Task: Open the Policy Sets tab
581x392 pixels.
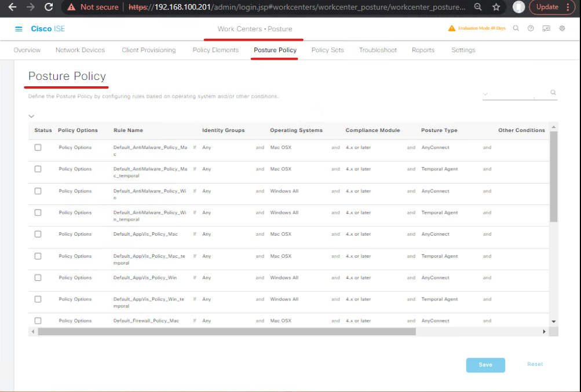Action: click(327, 50)
